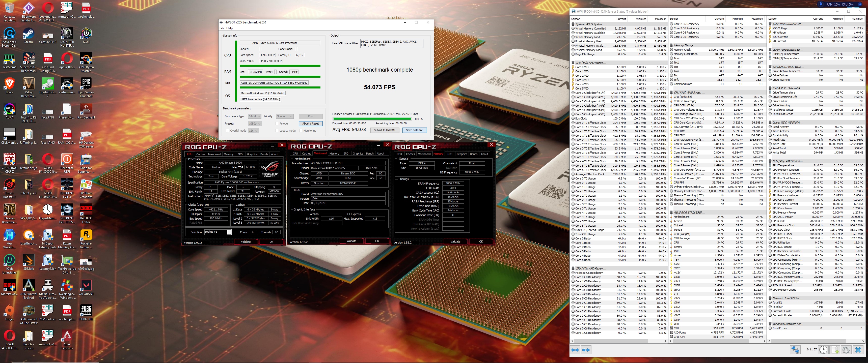This screenshot has width=868, height=363.
Task: Open Priority Normal dropdown
Action: click(x=285, y=116)
